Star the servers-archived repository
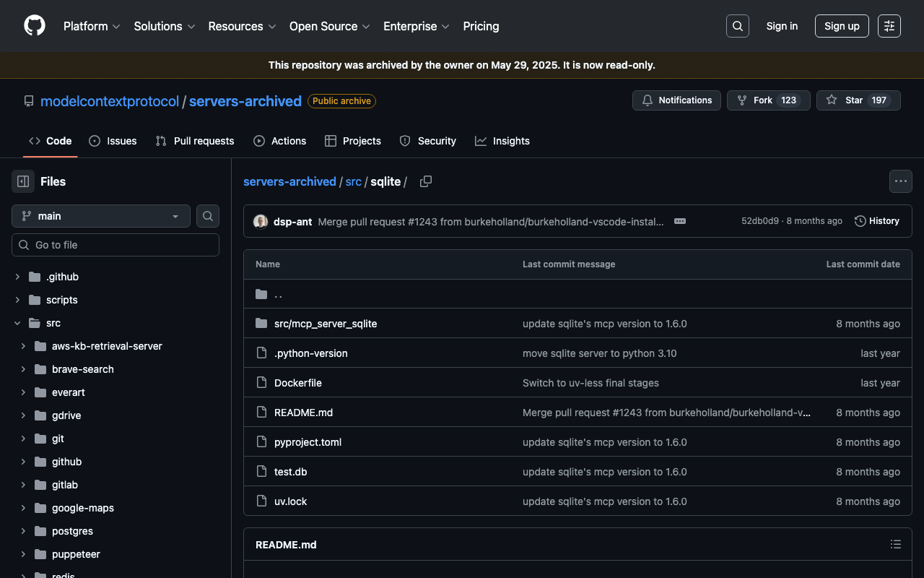 (858, 100)
